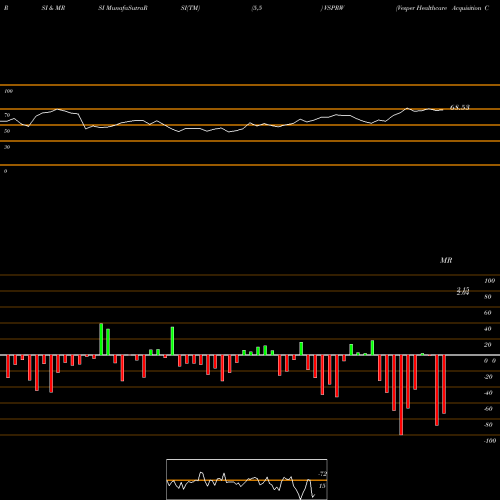The height and width of the screenshot is (500, 500).
Task: Click the '-80' label on MR axis
Action: (488, 425)
